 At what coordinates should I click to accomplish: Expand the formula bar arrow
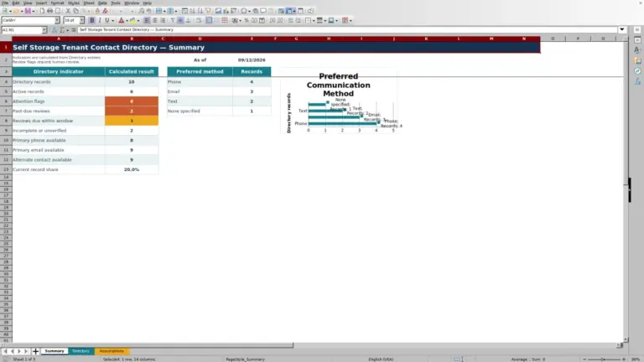pyautogui.click(x=622, y=30)
